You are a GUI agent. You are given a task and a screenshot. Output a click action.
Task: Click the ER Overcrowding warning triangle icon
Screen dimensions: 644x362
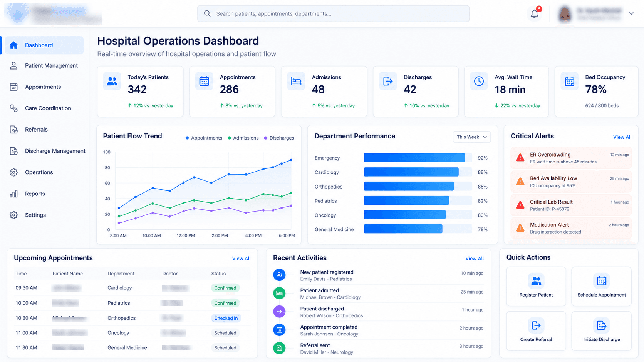click(x=520, y=158)
